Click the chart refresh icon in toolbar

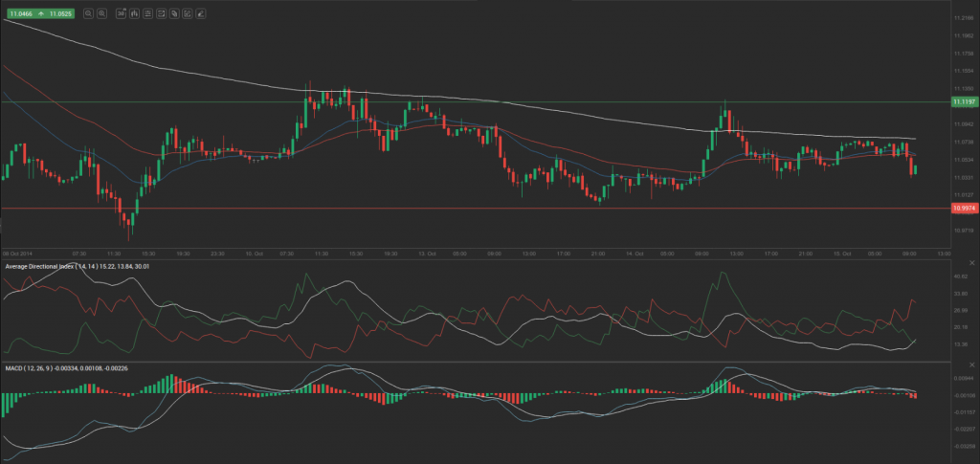coord(163,14)
